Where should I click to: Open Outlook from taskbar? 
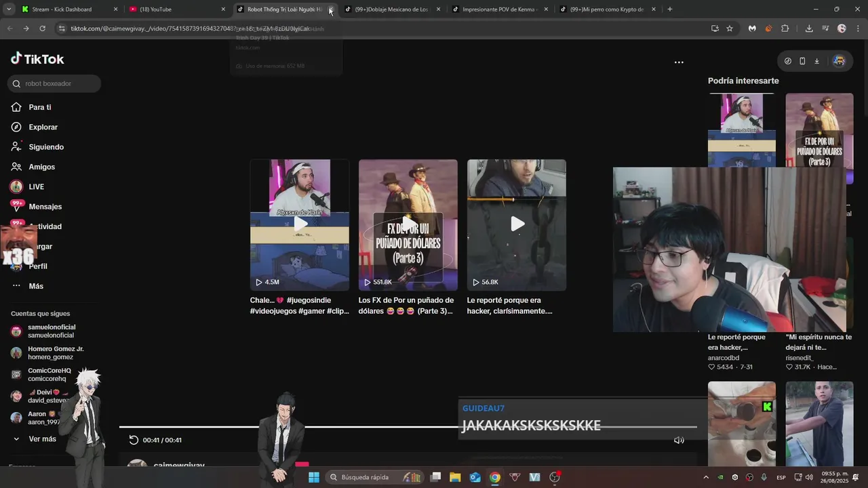click(475, 477)
